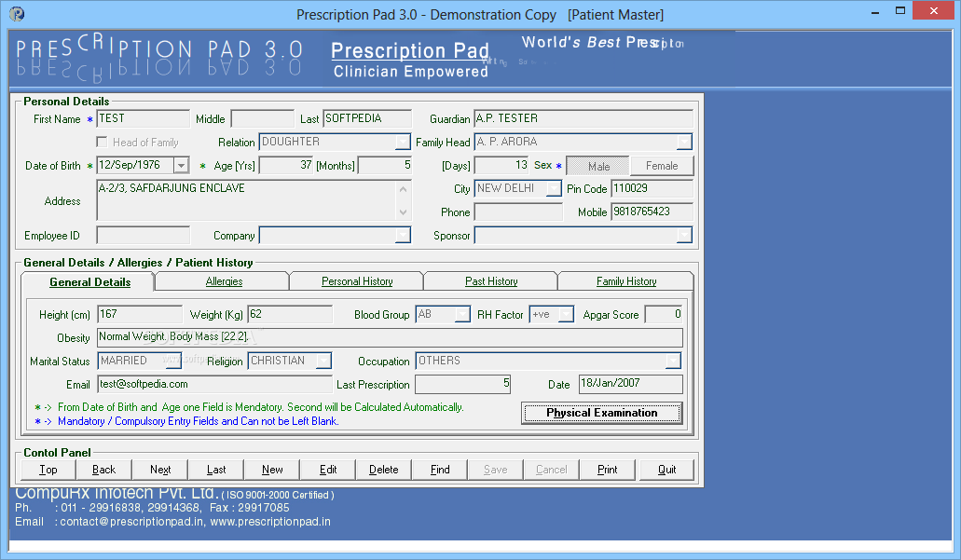Click the Pin Code field
This screenshot has height=560, width=961.
point(652,189)
